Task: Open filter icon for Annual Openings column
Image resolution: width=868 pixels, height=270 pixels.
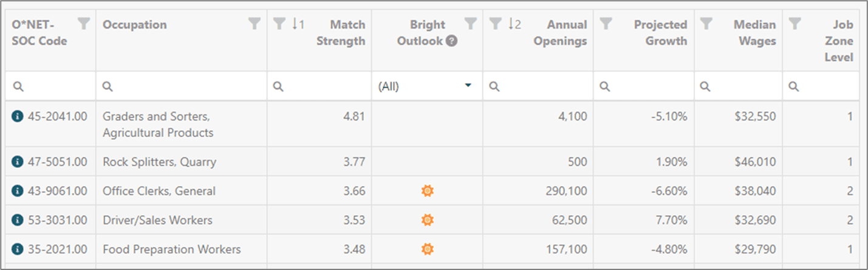Action: [x=495, y=24]
